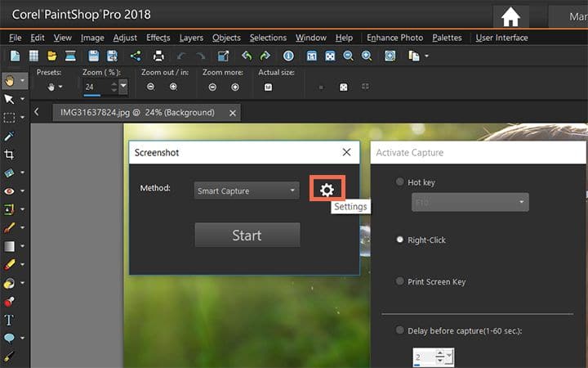Select the speech bubble shape tool
588x368 pixels.
(9, 338)
